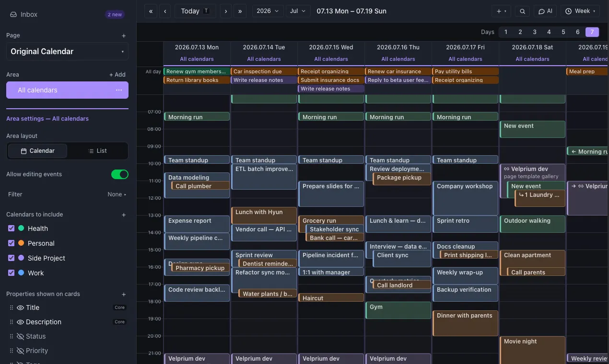Uncheck the Personal calendar checkbox
The width and height of the screenshot is (609, 364).
pos(12,243)
